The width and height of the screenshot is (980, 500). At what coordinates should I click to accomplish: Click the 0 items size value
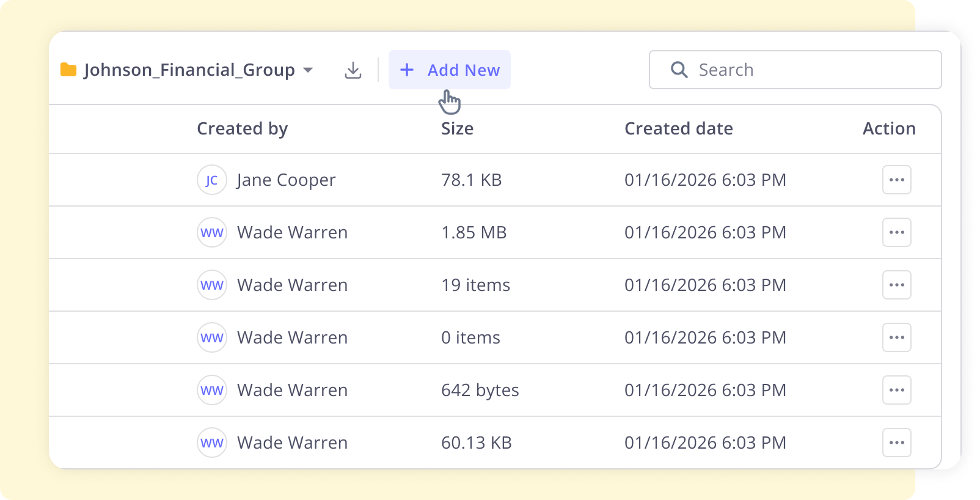[x=470, y=337]
